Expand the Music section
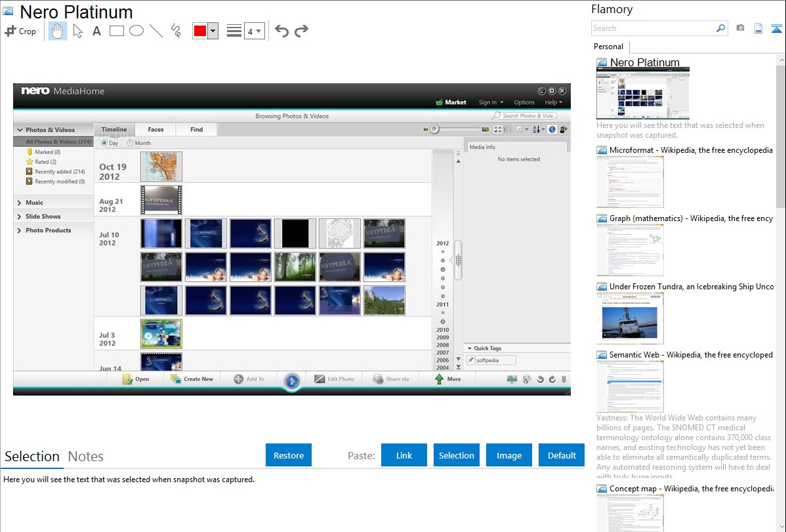This screenshot has width=786, height=532. tap(19, 203)
